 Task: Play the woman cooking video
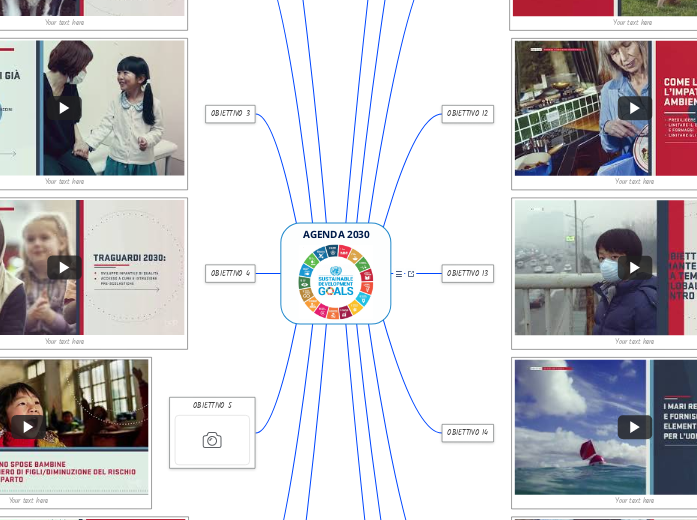[x=634, y=108]
